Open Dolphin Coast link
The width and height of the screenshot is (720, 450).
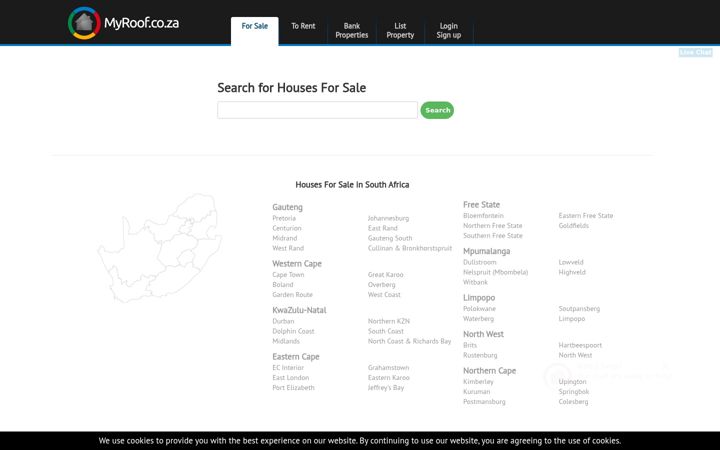(293, 331)
